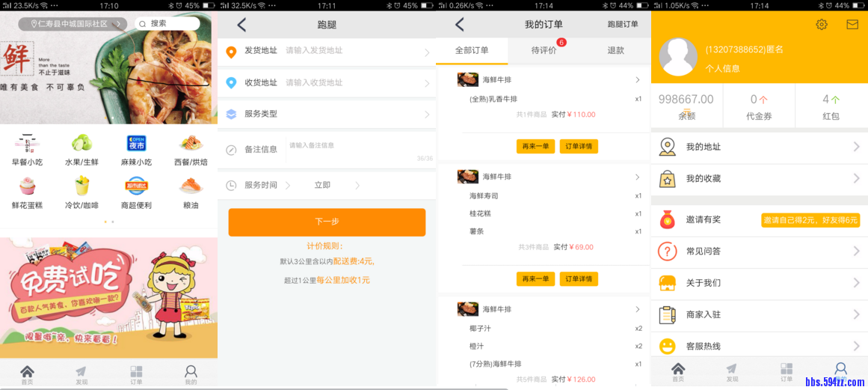Open the 服务时间 立即 time selector

[322, 186]
